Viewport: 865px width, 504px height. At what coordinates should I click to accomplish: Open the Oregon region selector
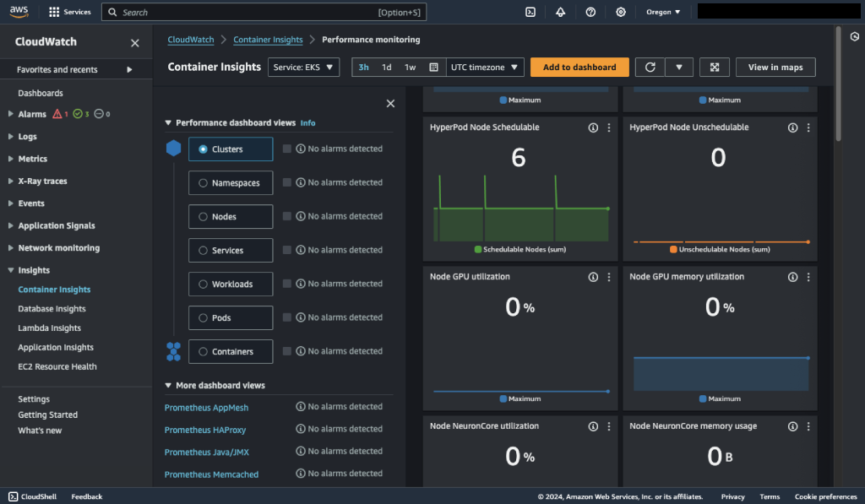point(663,12)
